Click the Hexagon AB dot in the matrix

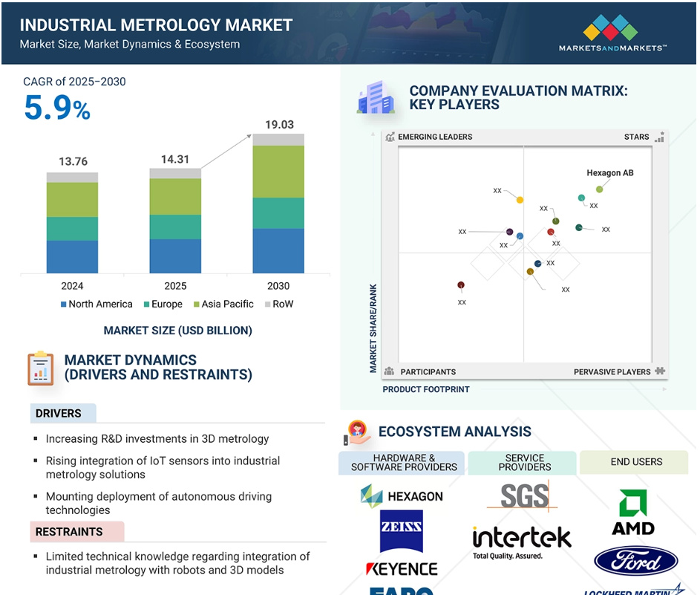click(x=599, y=189)
